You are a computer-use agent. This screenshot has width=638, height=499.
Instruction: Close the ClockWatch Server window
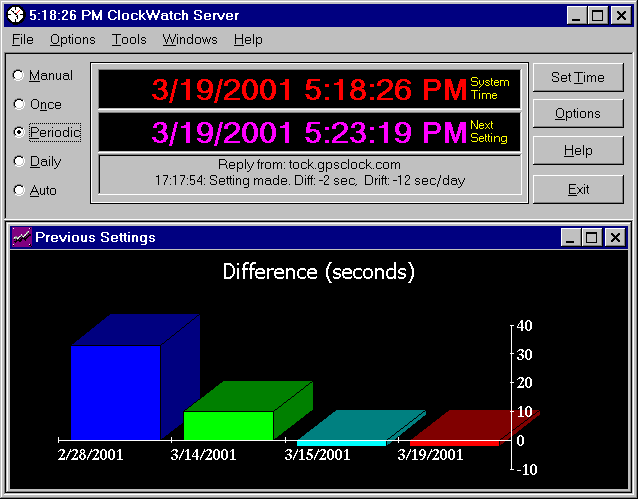(x=621, y=15)
